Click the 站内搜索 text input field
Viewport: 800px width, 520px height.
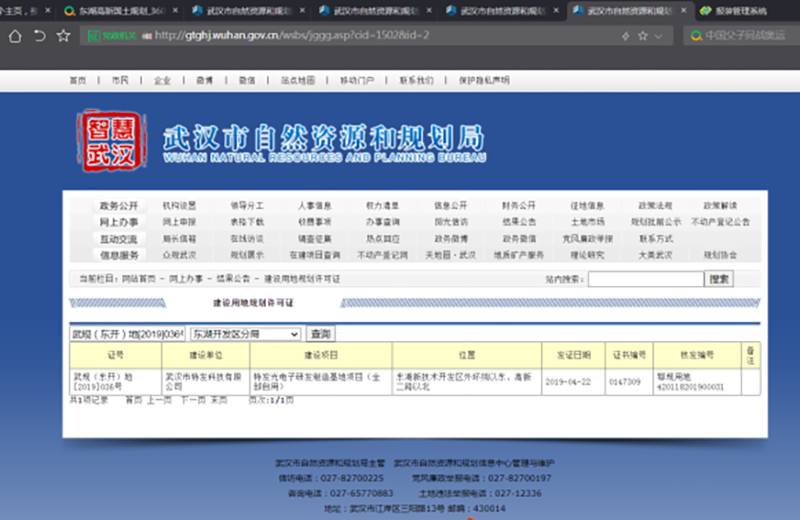click(644, 280)
